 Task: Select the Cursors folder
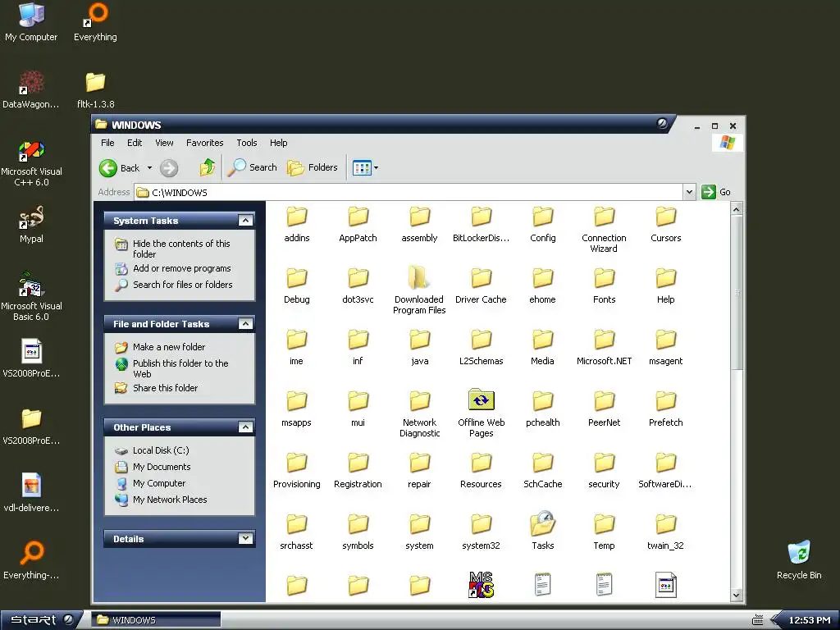[x=666, y=225]
